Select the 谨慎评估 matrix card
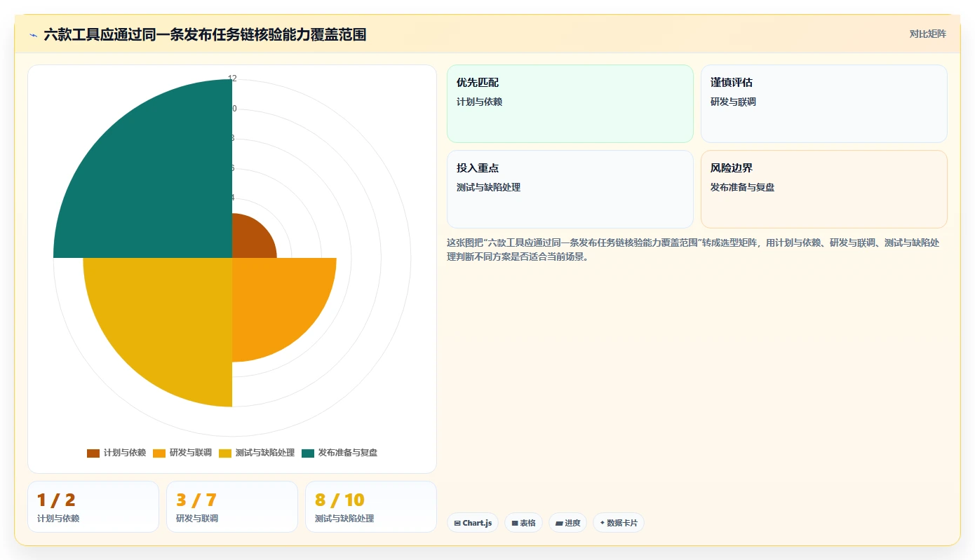The image size is (975, 560). pos(824,104)
